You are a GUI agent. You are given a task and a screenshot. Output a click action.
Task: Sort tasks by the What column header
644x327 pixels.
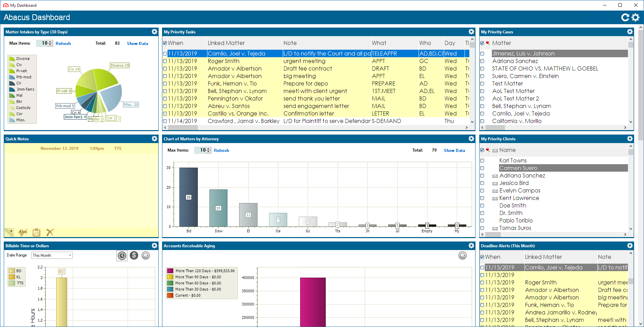point(379,43)
